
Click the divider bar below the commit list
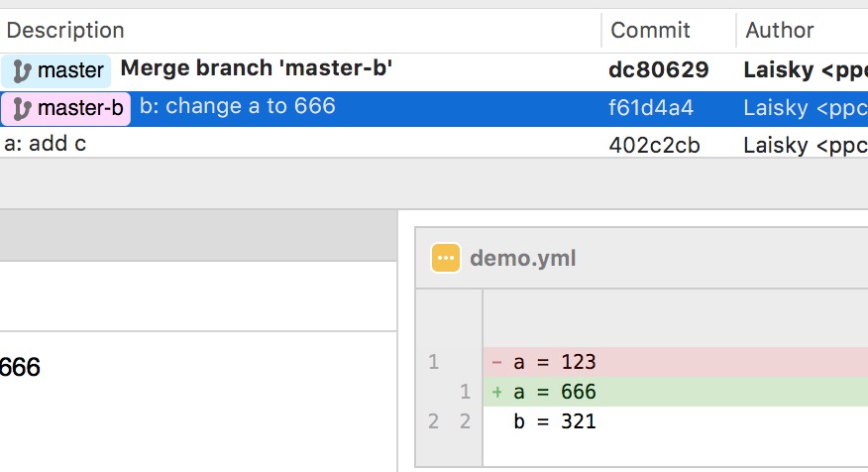434,183
